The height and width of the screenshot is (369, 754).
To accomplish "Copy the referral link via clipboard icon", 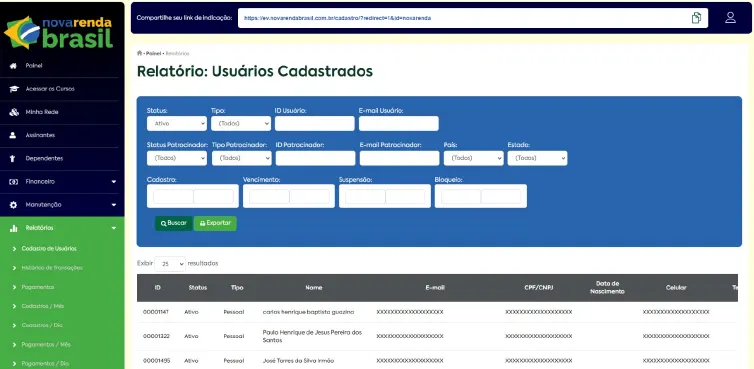I will click(696, 18).
